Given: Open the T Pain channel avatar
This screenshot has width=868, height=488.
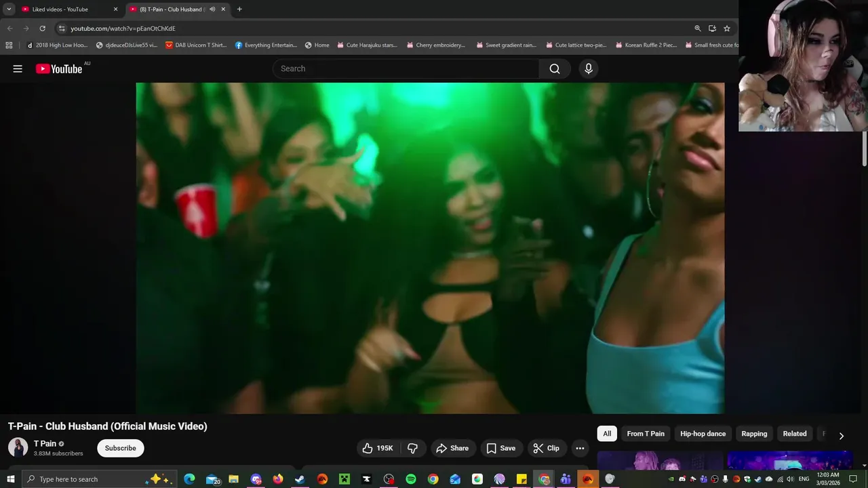Looking at the screenshot, I should click(x=18, y=447).
